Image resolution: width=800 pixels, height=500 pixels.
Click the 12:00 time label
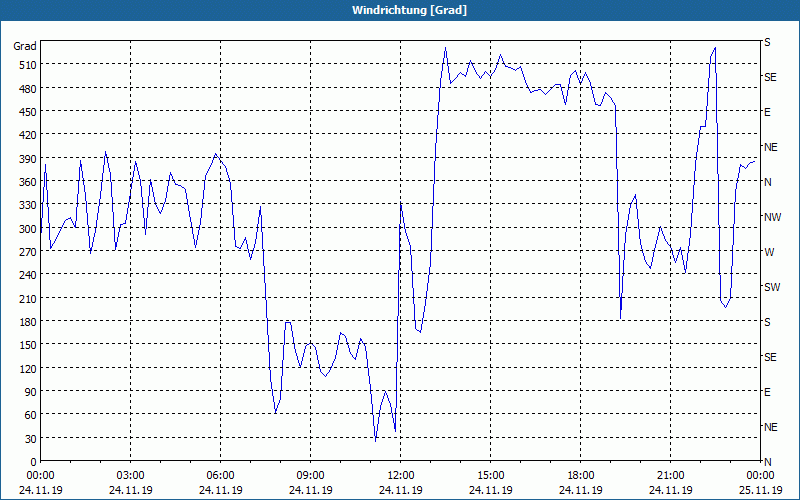[401, 476]
